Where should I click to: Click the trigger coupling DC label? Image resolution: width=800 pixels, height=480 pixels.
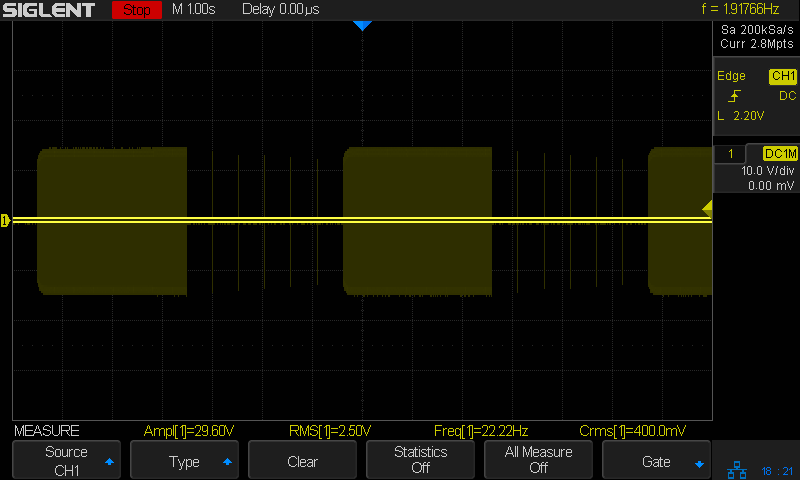[x=787, y=96]
